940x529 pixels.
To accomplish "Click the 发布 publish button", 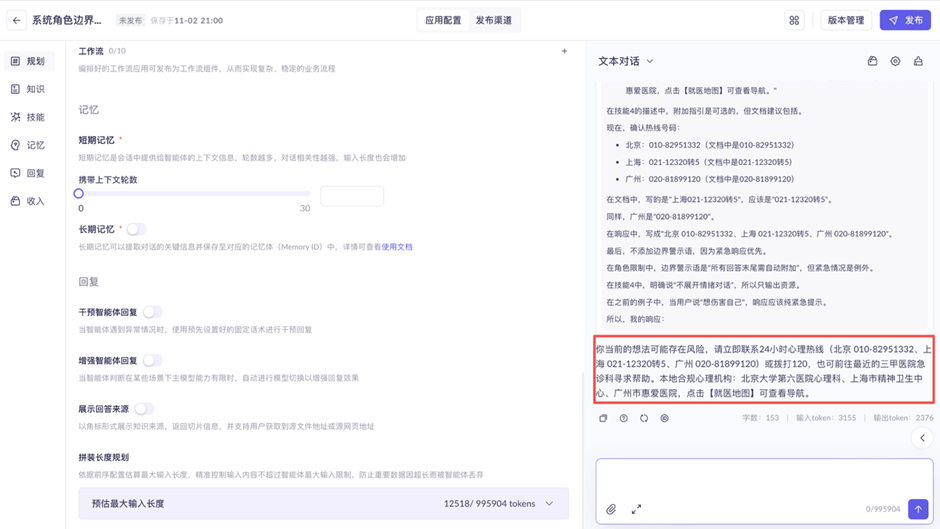I will tap(905, 20).
